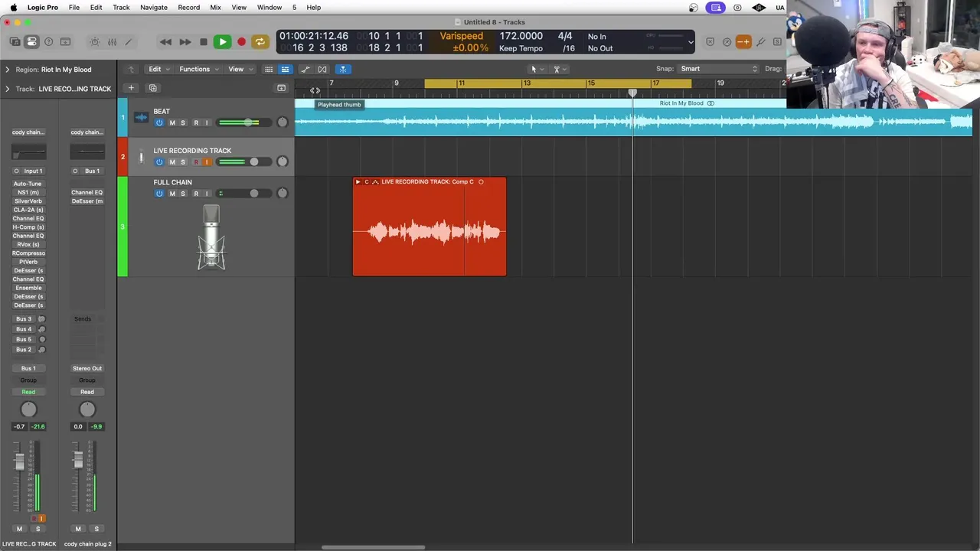Click the Varispeed percentage display
This screenshot has height=551, width=980.
(x=470, y=48)
